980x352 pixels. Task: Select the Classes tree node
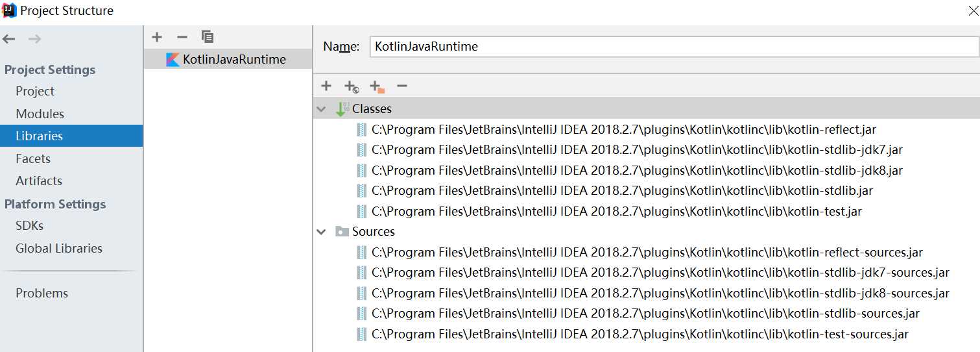[x=372, y=109]
